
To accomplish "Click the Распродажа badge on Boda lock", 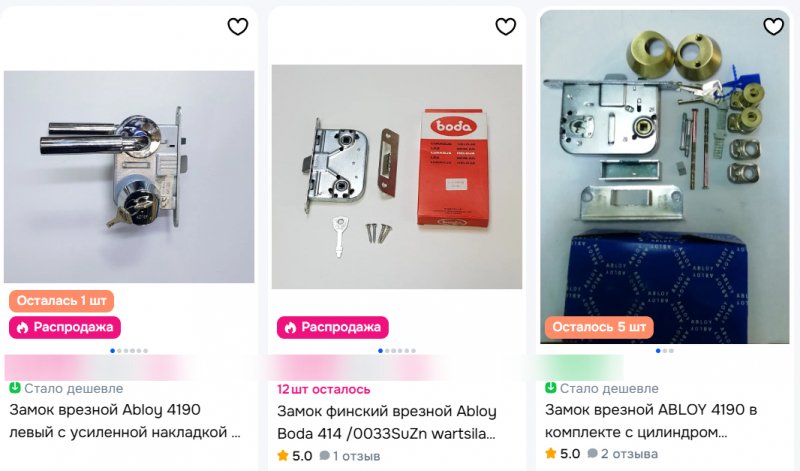I will [x=333, y=327].
